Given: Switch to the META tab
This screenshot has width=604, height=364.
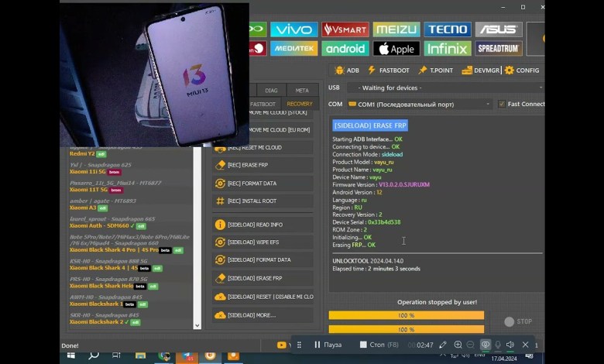Looking at the screenshot, I should click(x=302, y=90).
